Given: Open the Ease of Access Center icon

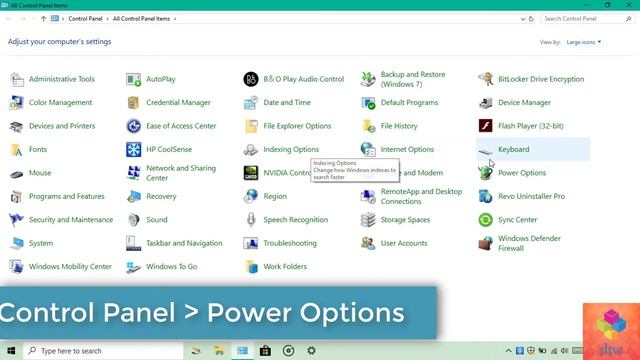Looking at the screenshot, I should click(133, 126).
